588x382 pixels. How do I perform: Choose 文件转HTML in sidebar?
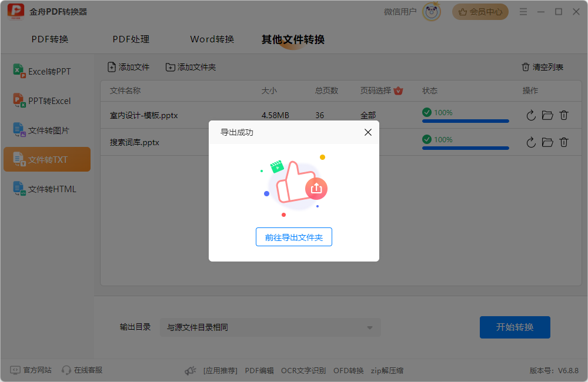47,189
